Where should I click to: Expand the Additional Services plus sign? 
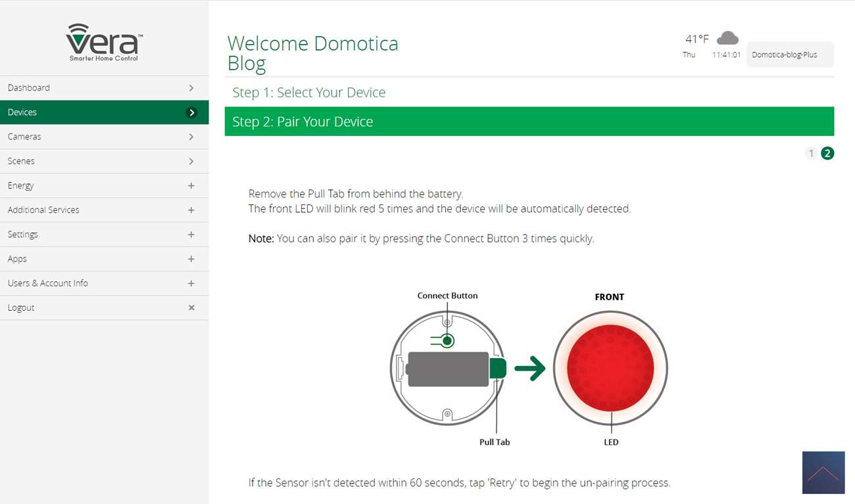(191, 210)
